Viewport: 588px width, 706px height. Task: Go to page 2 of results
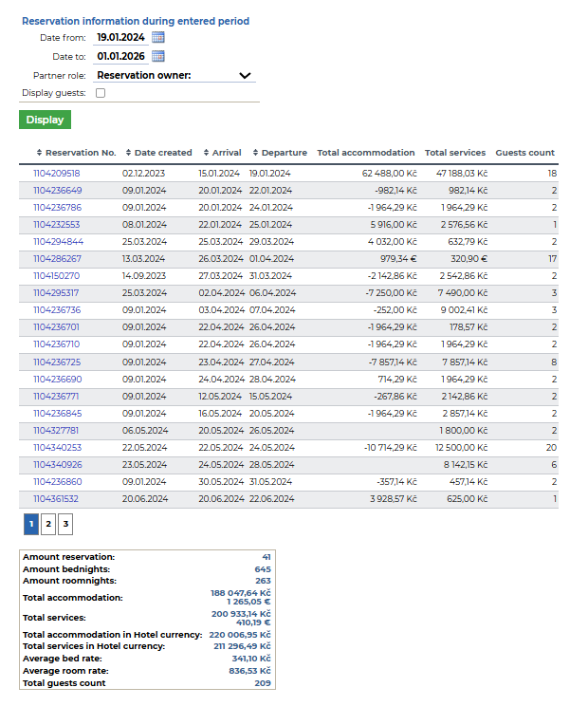coord(48,523)
